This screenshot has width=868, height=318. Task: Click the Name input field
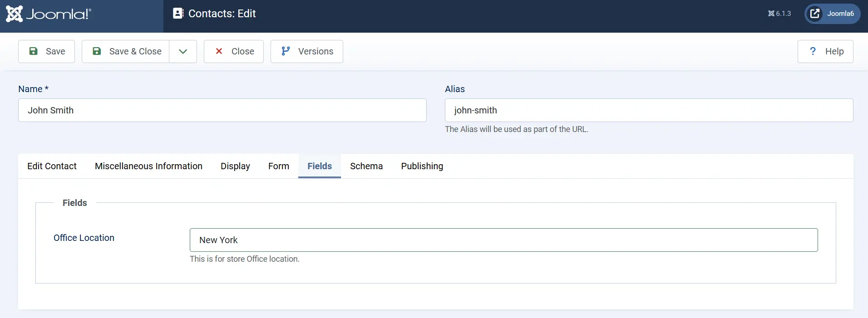pyautogui.click(x=222, y=110)
